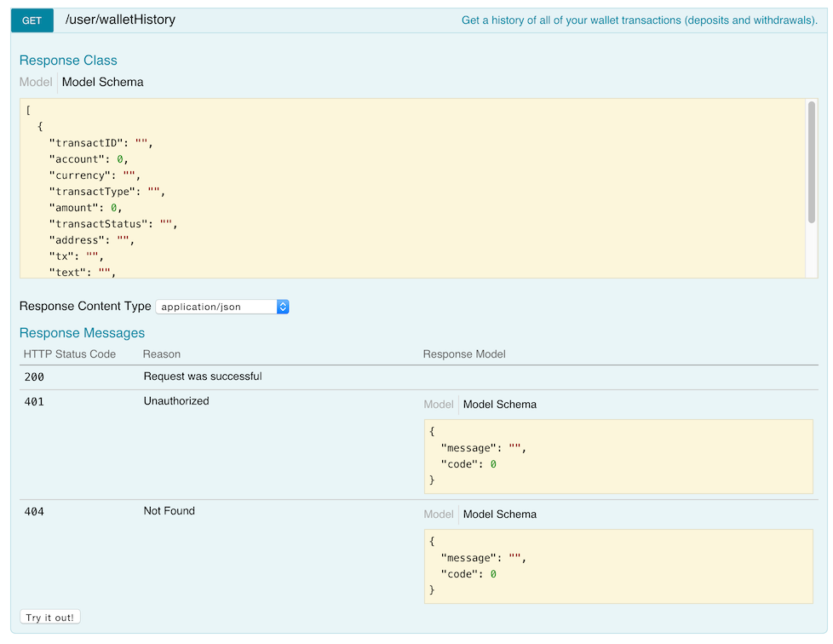Click the HTTP Status Code column header
Screen dimensions: 833x644
tap(70, 354)
